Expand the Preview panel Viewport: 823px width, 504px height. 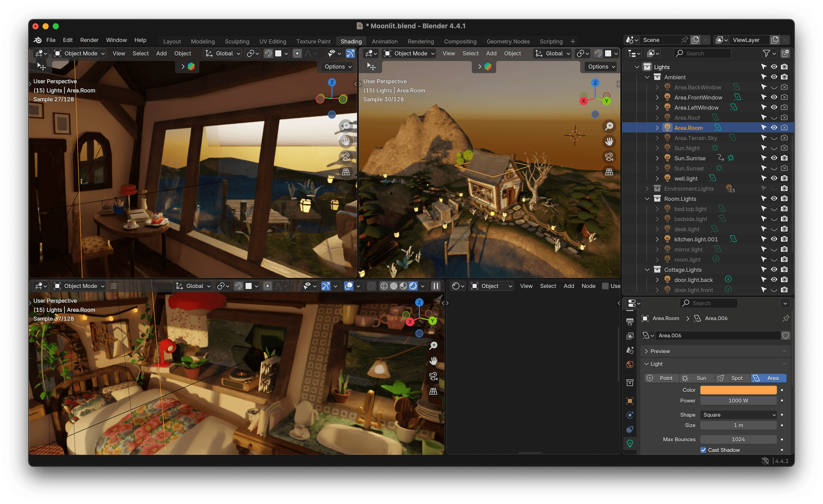click(x=660, y=351)
